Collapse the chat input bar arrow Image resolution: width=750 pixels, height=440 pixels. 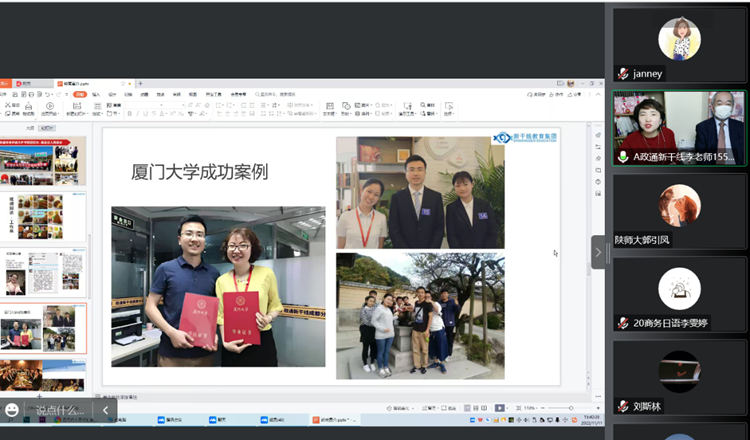tap(106, 410)
